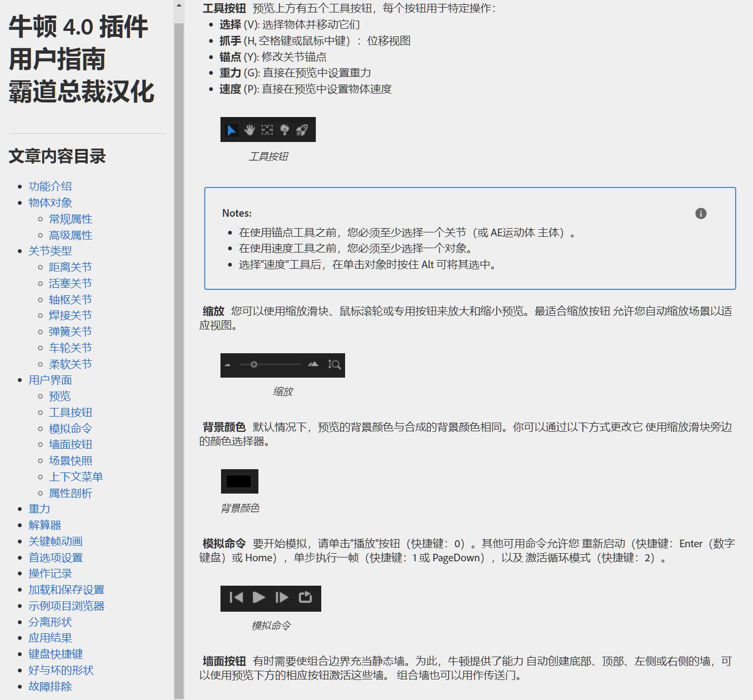Click the small mountain zoom-out icon

tap(228, 365)
